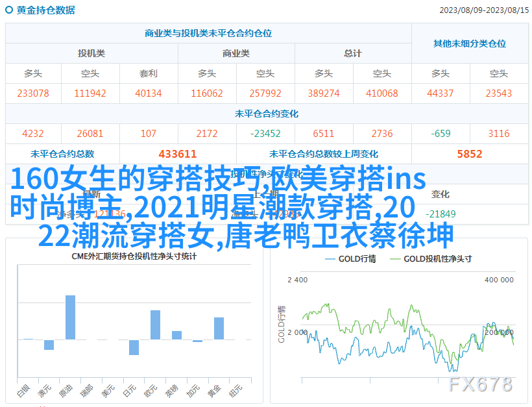Image resolution: width=532 pixels, height=407 pixels.
Task: Click the 欧元 bar in bar chart
Action: pyautogui.click(x=156, y=325)
